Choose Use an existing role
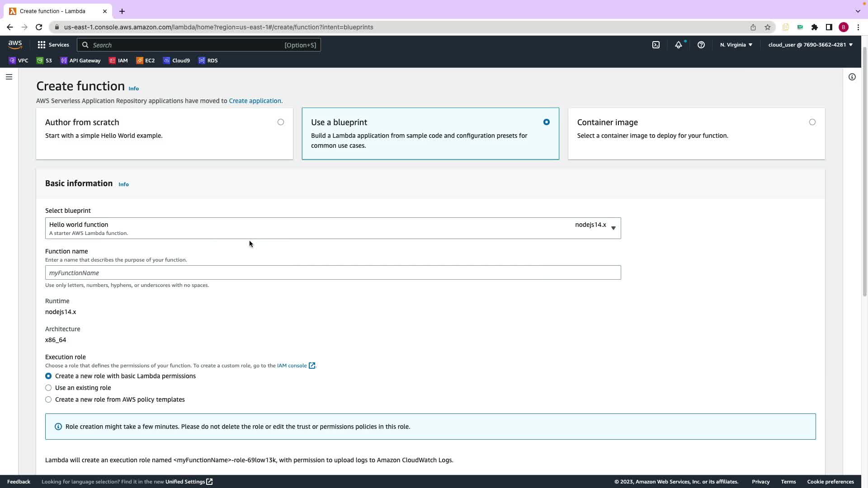The height and width of the screenshot is (488, 868). point(48,388)
